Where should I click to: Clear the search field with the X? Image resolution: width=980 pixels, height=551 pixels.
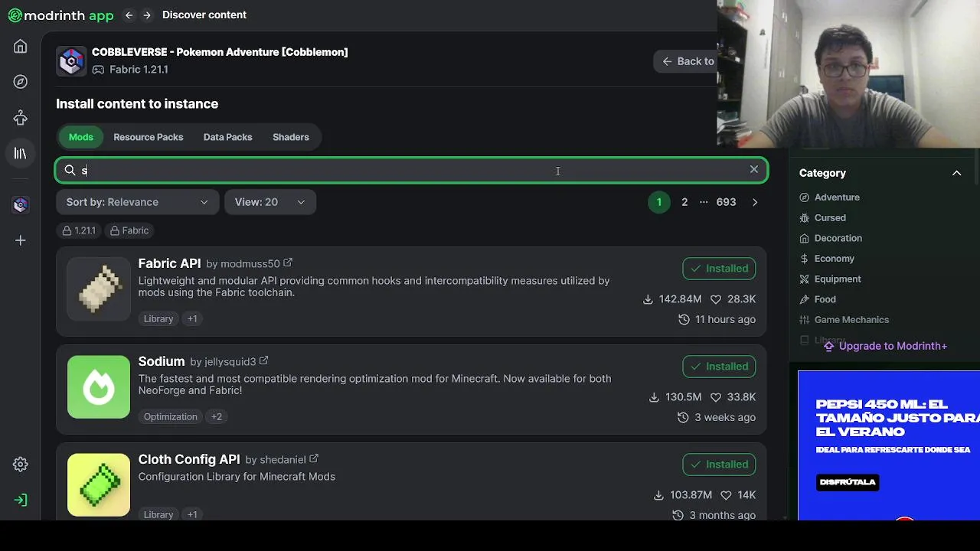(x=754, y=170)
